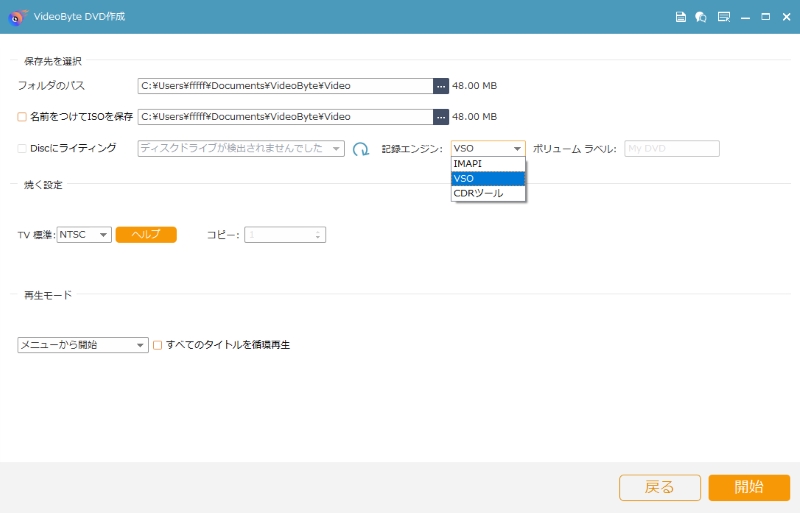This screenshot has height=513, width=800.
Task: Expand the メニューから開始 playback mode dropdown
Action: click(x=83, y=345)
